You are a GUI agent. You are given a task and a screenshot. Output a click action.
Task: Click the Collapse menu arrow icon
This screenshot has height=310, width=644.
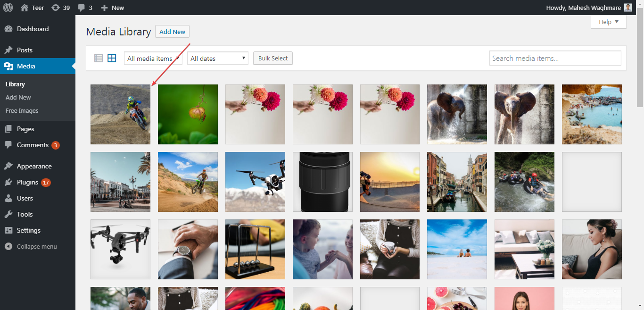pos(8,246)
